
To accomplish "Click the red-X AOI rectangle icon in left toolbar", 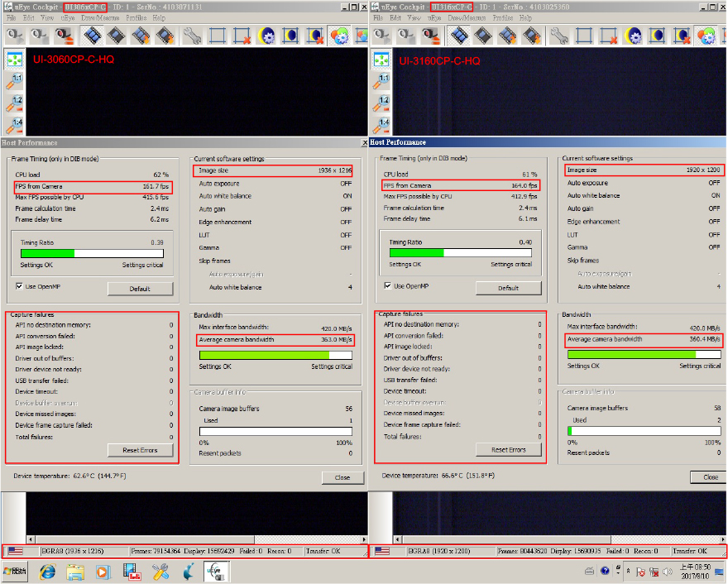I will (242, 36).
